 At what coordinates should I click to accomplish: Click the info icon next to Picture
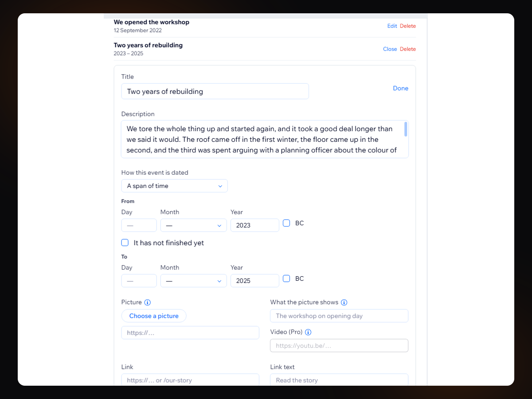pos(148,302)
